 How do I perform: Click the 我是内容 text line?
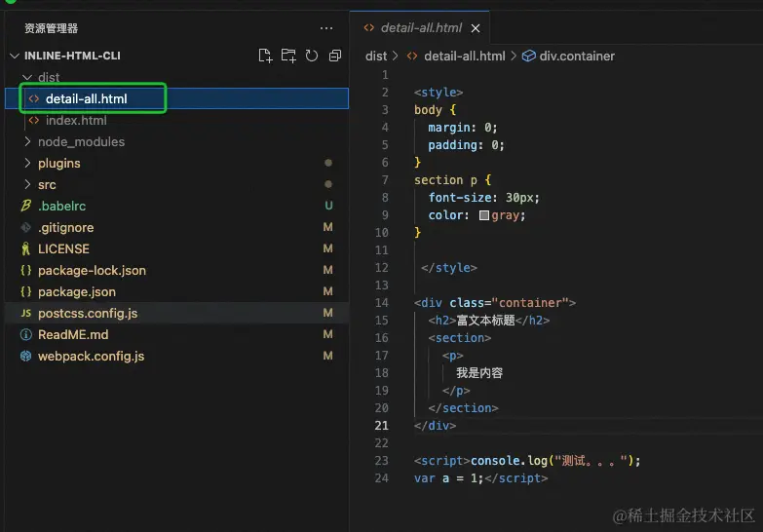pos(479,373)
